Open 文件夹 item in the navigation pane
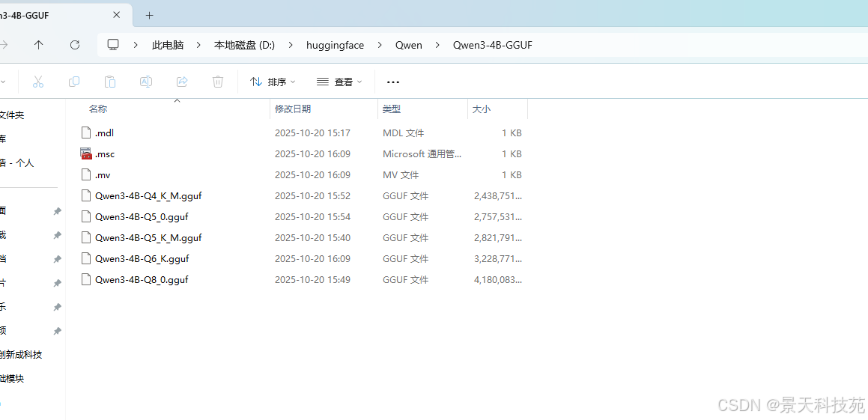This screenshot has height=420, width=868. point(12,115)
